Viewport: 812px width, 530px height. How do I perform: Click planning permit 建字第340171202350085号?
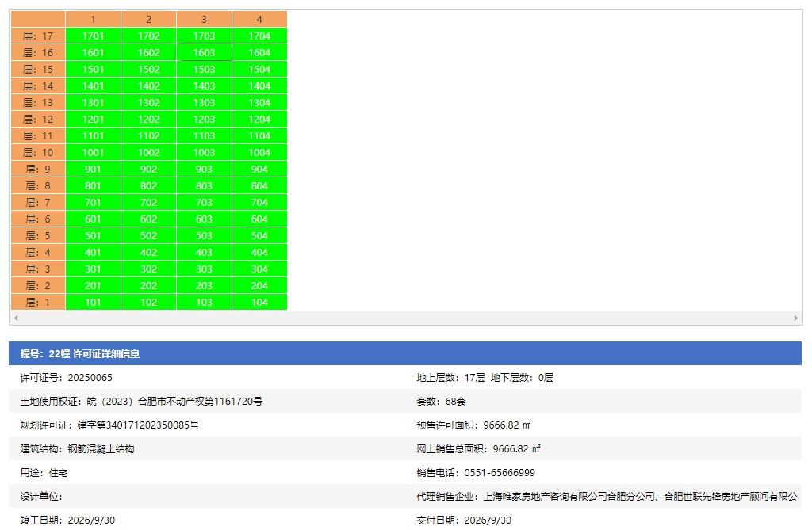click(138, 425)
